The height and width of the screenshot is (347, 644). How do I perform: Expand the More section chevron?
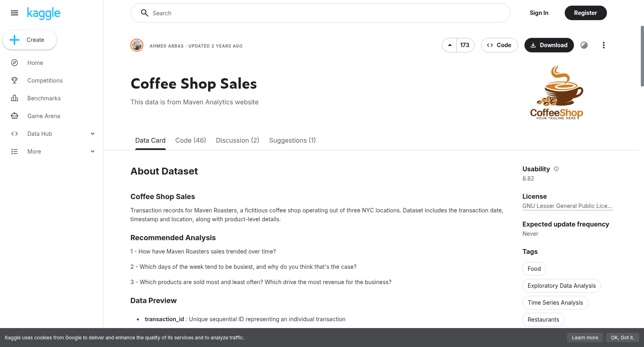coord(93,152)
